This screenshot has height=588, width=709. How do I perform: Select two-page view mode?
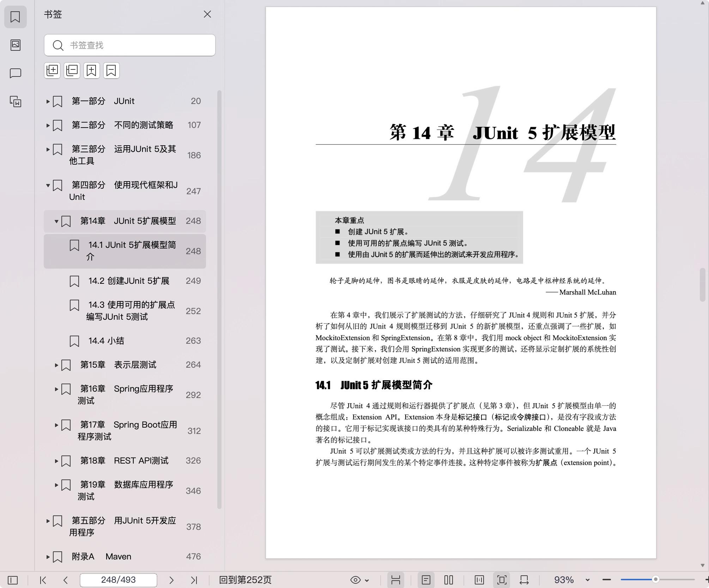pyautogui.click(x=449, y=580)
